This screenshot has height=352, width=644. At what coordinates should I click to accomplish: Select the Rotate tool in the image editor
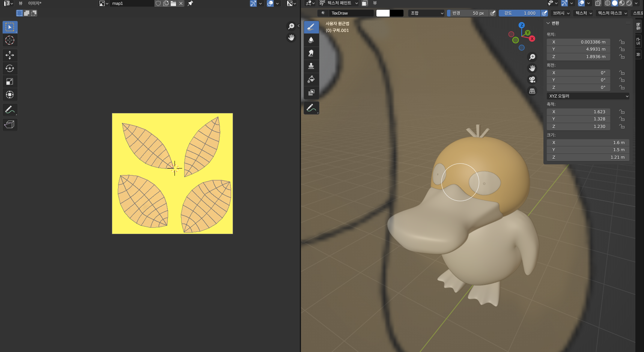pos(10,68)
